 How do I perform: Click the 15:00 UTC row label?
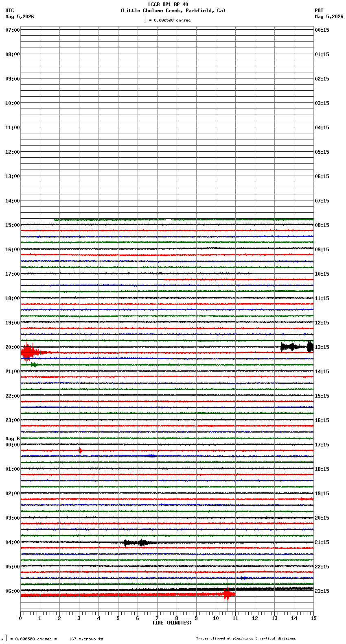(x=13, y=225)
